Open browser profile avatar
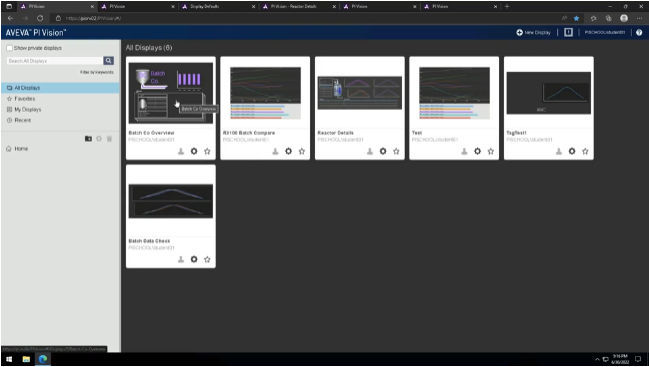The height and width of the screenshot is (367, 649). pyautogui.click(x=624, y=18)
